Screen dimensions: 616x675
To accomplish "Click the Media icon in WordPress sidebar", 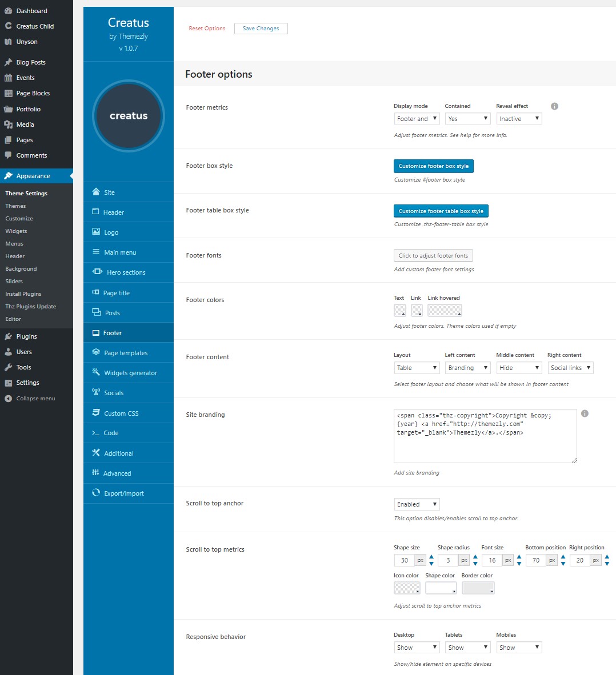I will point(9,124).
